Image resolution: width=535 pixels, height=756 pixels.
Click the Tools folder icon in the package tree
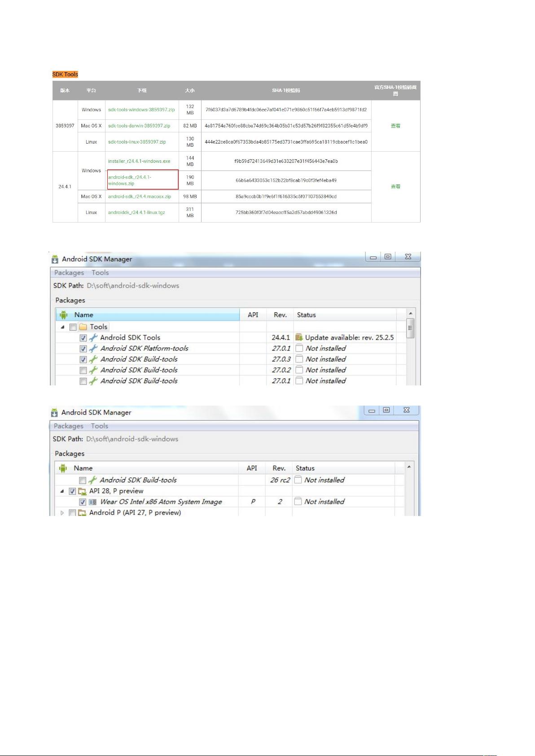(x=83, y=327)
